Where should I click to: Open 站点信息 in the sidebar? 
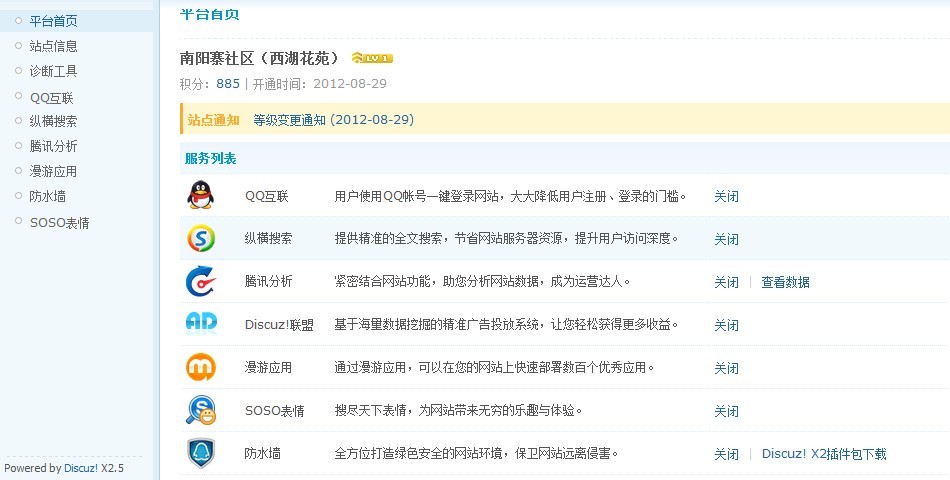53,46
